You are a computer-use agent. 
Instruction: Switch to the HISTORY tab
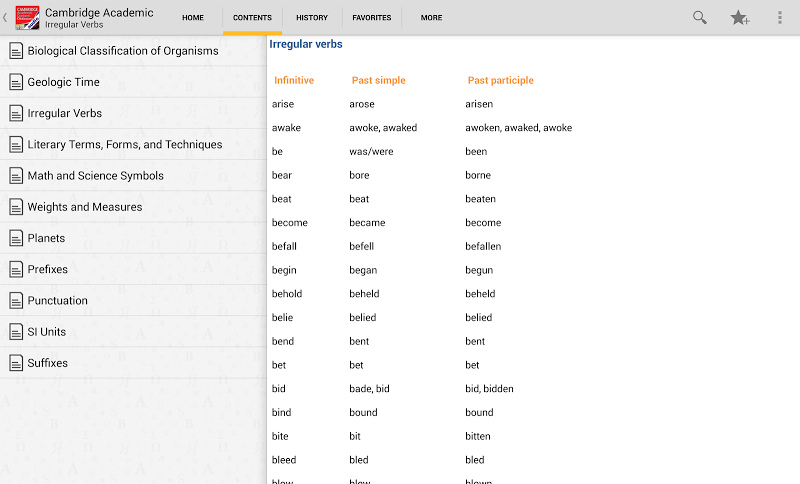[312, 17]
